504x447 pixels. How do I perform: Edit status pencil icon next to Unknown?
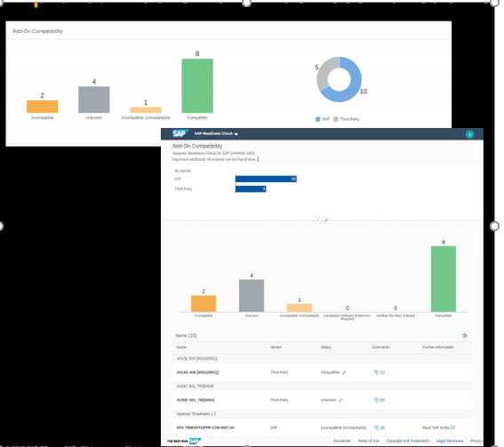click(340, 400)
